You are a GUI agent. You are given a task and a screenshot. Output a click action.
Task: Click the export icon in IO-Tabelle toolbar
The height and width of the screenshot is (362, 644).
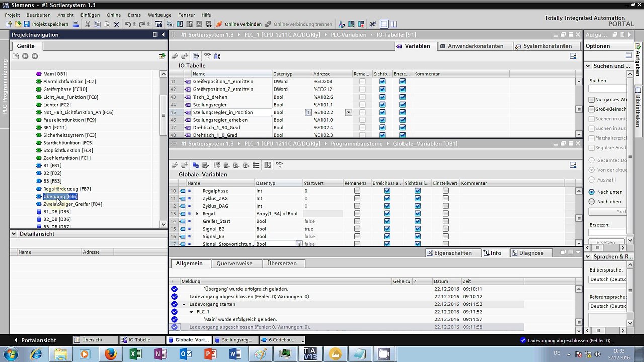pos(196,56)
